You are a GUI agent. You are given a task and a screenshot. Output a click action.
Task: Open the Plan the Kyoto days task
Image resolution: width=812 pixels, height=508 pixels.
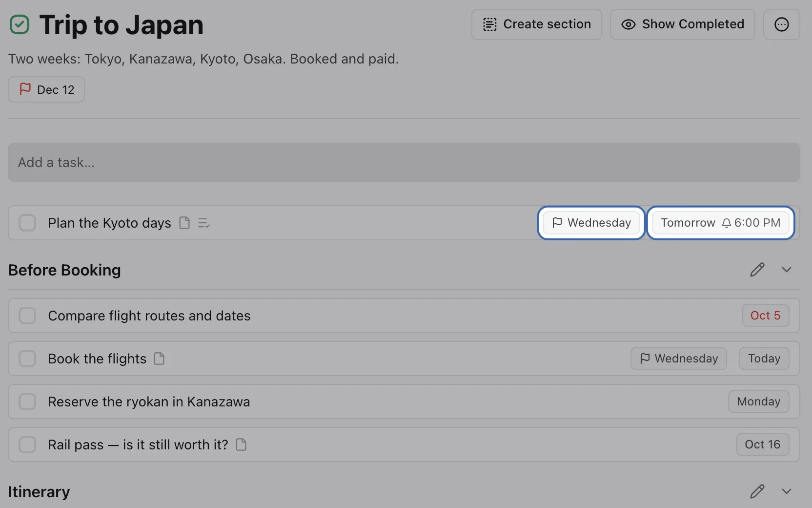(x=404, y=223)
